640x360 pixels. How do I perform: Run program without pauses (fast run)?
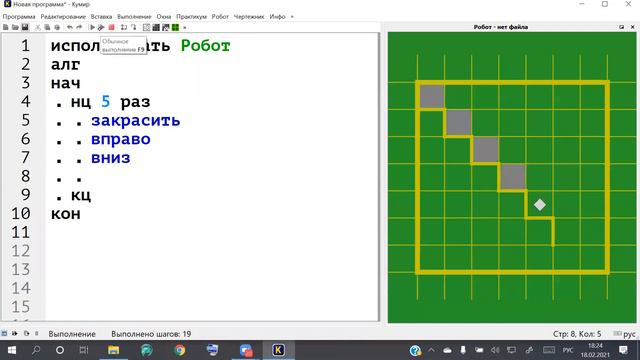[101, 27]
